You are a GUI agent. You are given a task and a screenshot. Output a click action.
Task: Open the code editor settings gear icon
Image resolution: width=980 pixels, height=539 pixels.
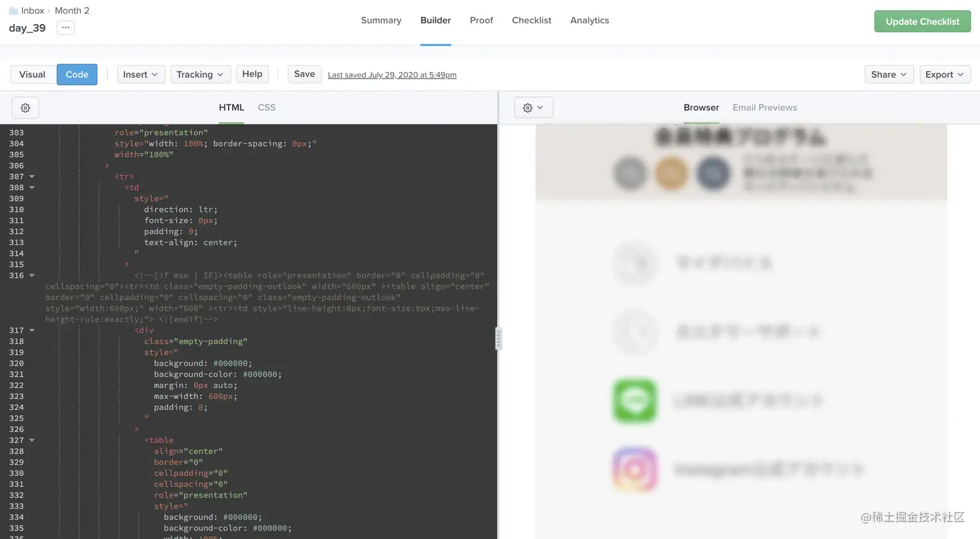coord(25,107)
